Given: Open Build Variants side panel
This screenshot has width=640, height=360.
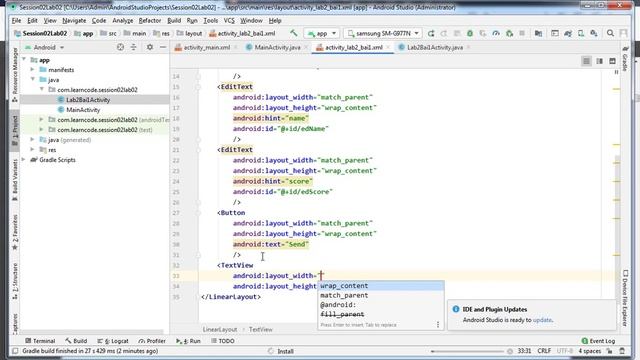Looking at the screenshot, I should tap(15, 179).
